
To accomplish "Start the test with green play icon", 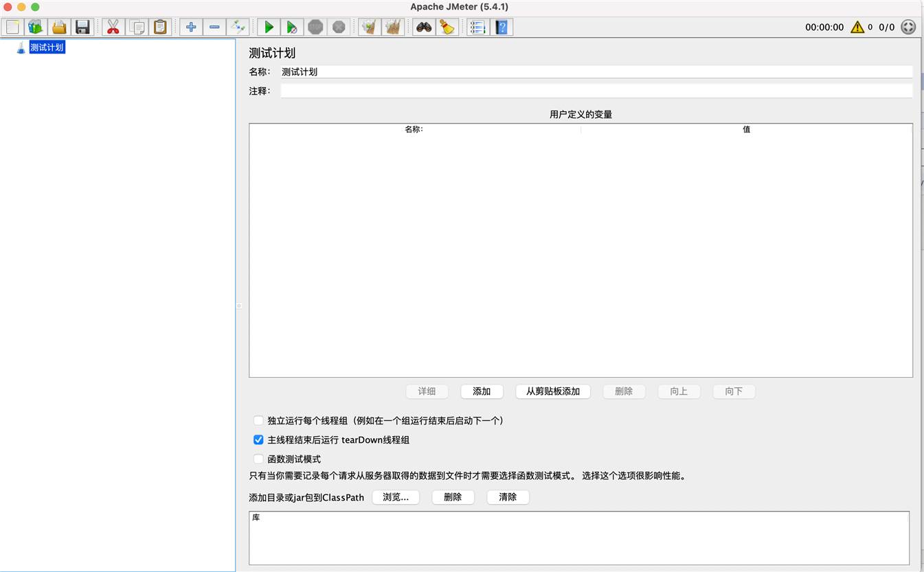I will pos(269,27).
